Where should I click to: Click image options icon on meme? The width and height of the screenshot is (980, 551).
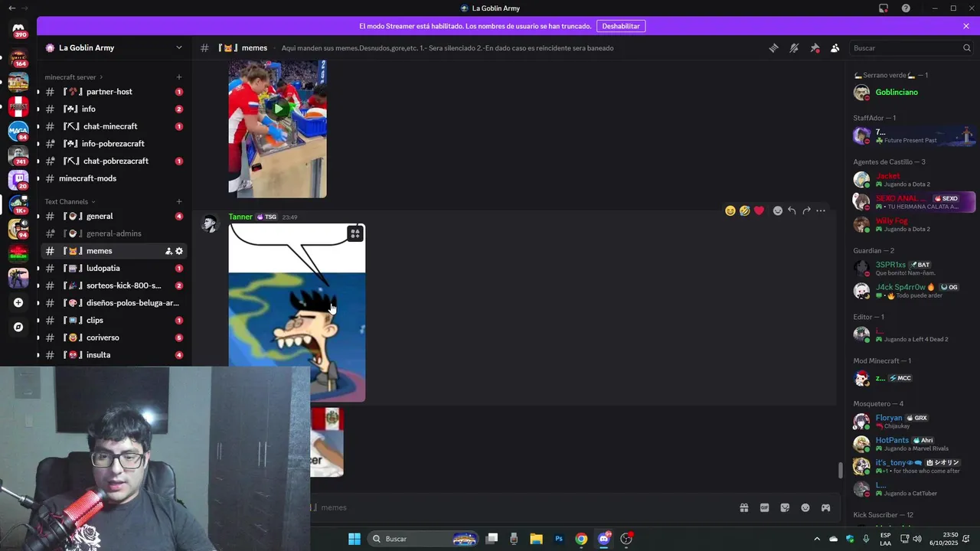coord(355,234)
